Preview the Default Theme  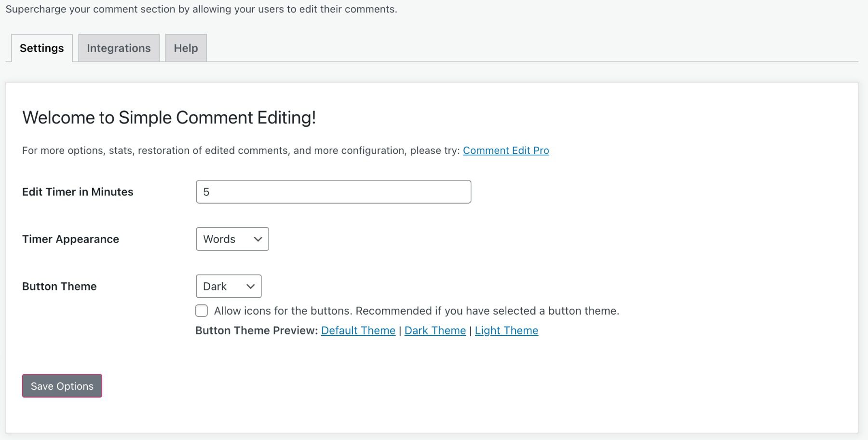pos(358,330)
